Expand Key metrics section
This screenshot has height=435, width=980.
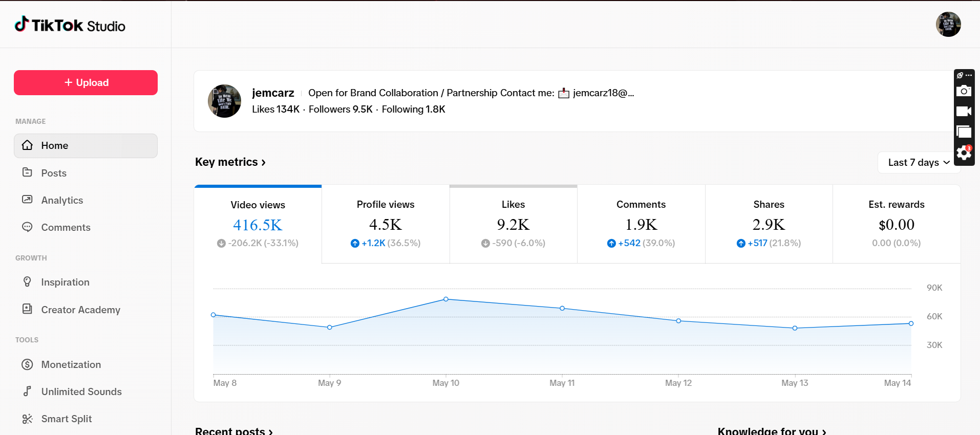[230, 162]
